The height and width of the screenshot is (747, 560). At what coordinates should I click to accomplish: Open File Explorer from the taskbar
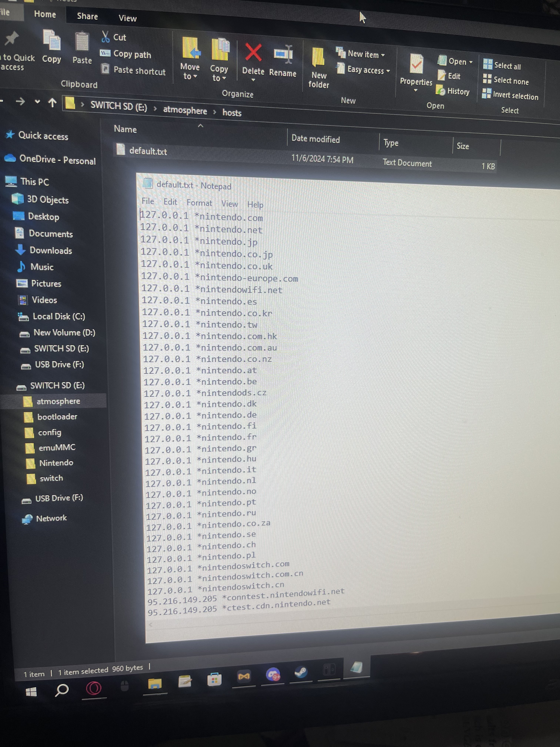(x=155, y=684)
